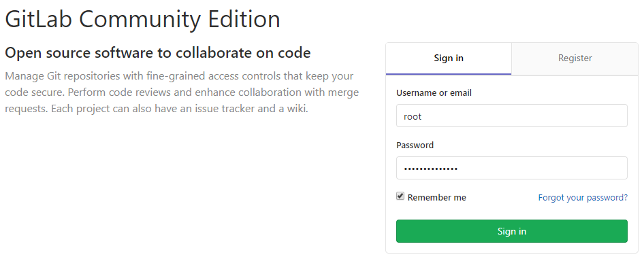The height and width of the screenshot is (259, 644).
Task: Focus the Password input field
Action: pos(512,168)
